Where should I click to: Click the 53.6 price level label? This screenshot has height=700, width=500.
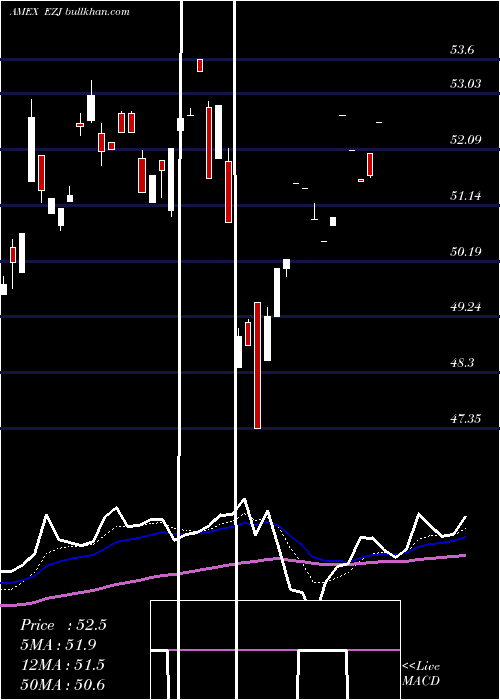462,50
